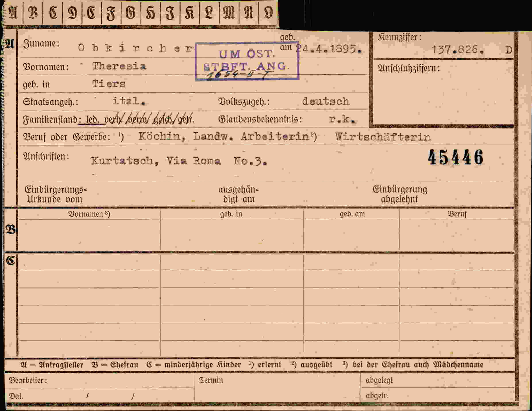Click the first name 'Theresia'
Screen dimensions: 532x411
(x=119, y=66)
